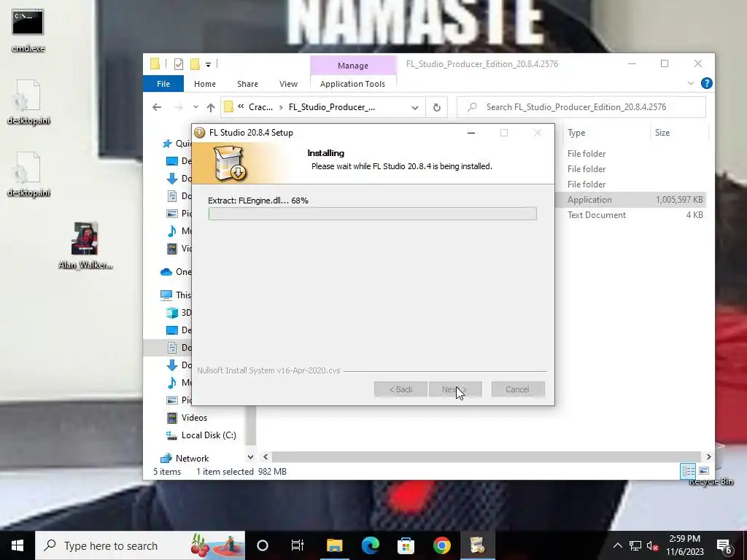Launch Google Chrome from taskbar
This screenshot has width=747, height=560.
[x=441, y=545]
